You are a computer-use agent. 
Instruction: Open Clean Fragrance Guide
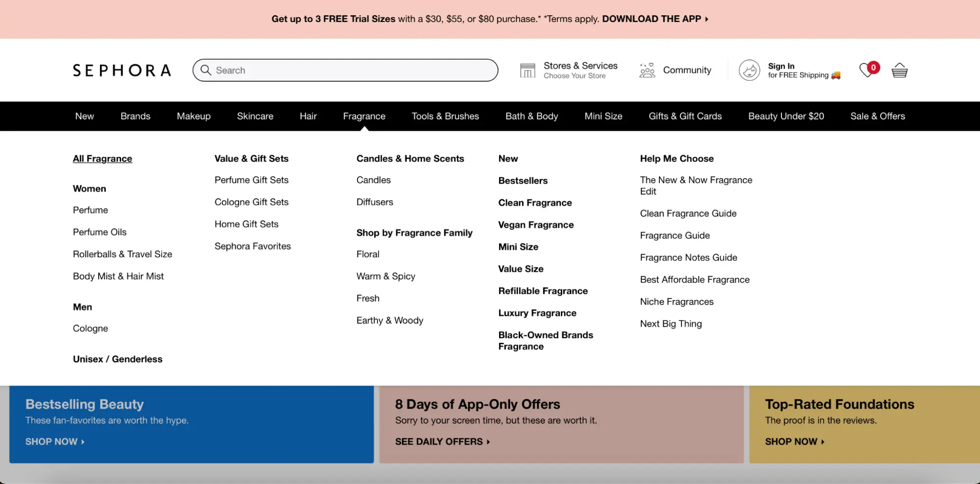(688, 214)
